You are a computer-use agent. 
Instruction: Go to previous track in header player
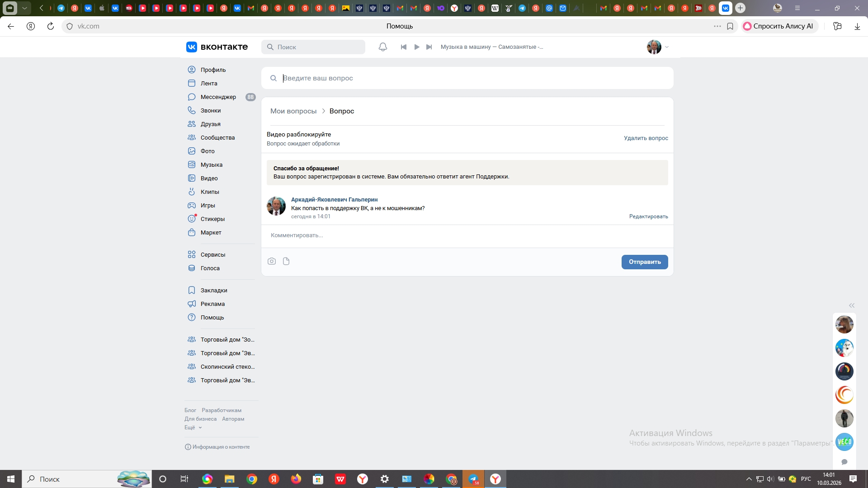click(x=404, y=47)
